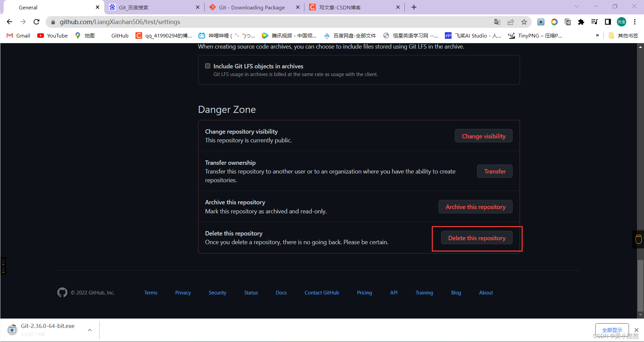Image resolution: width=644 pixels, height=342 pixels.
Task: Switch to the Git - Downloading Package tab
Action: click(x=254, y=7)
